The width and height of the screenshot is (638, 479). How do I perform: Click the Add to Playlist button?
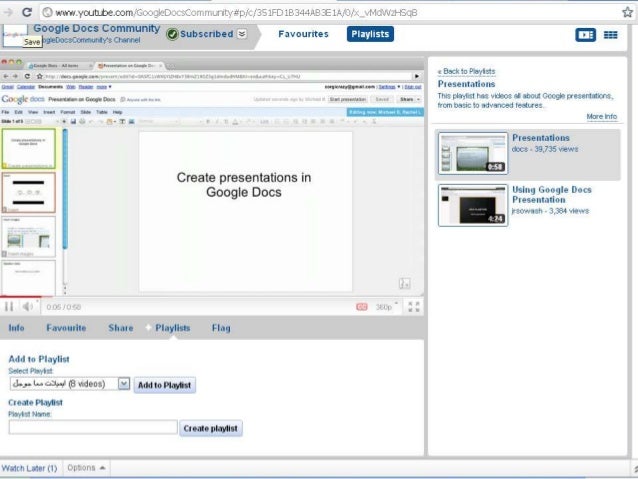point(164,385)
